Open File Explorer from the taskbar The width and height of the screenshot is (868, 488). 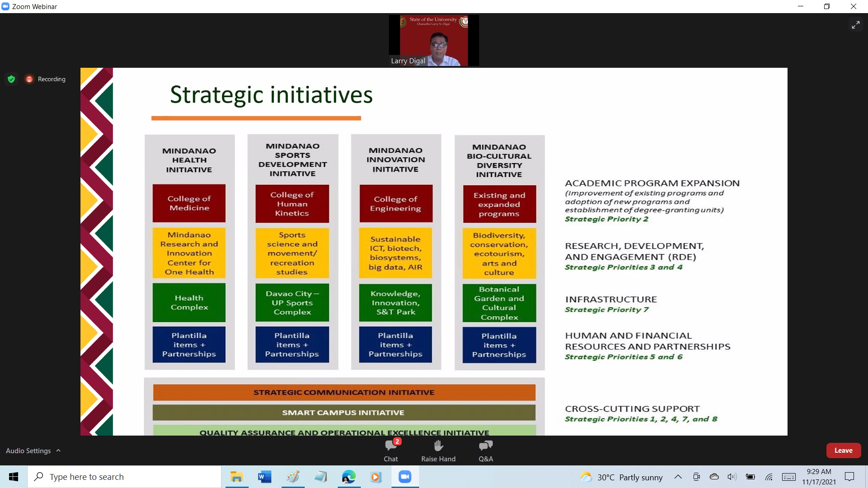(236, 477)
